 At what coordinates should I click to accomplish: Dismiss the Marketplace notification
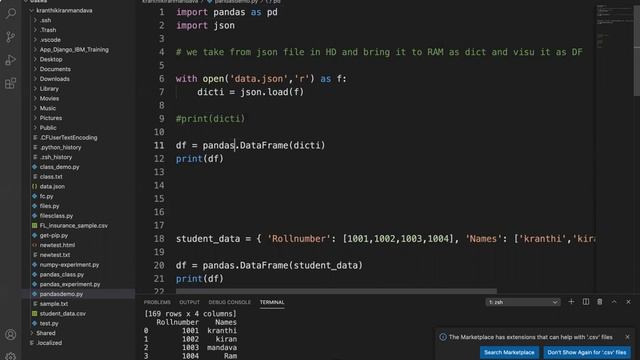pos(627,337)
